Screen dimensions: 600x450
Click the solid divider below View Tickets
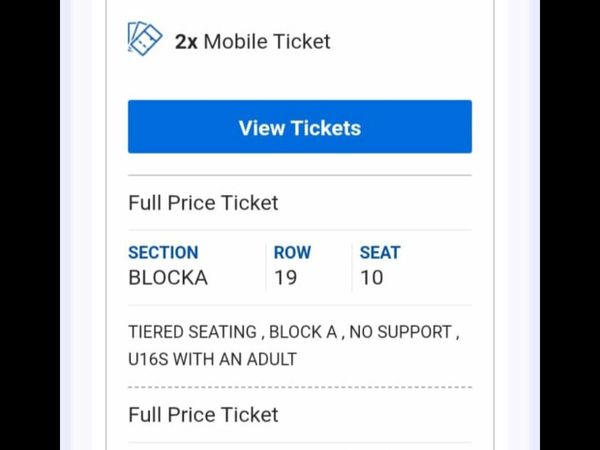tap(300, 175)
